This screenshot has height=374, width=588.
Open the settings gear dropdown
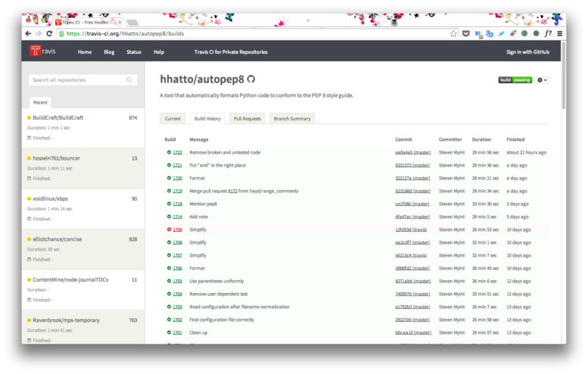coord(542,80)
